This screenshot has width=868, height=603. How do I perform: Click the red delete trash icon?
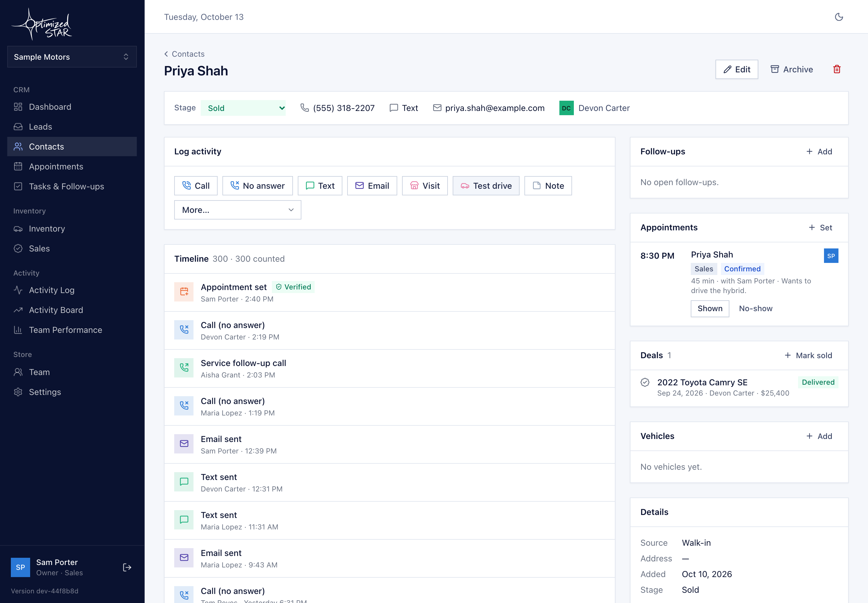(837, 69)
